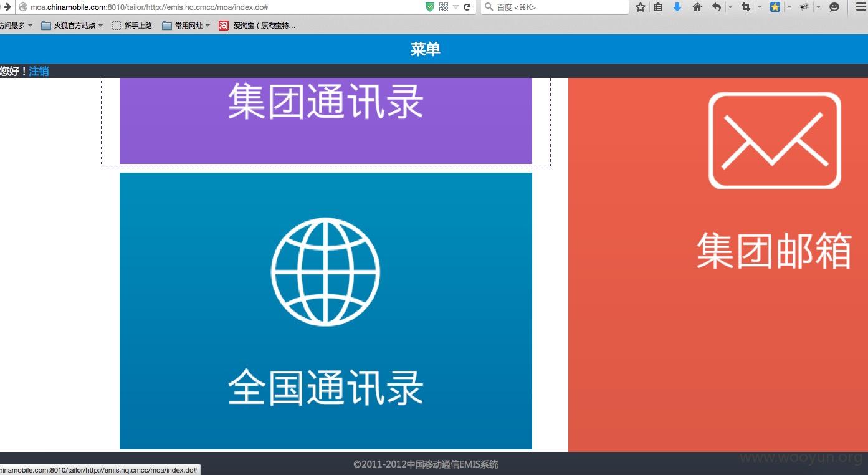Open the 集团邮箱 envelope icon
Screen dimensions: 868x475
pos(775,140)
